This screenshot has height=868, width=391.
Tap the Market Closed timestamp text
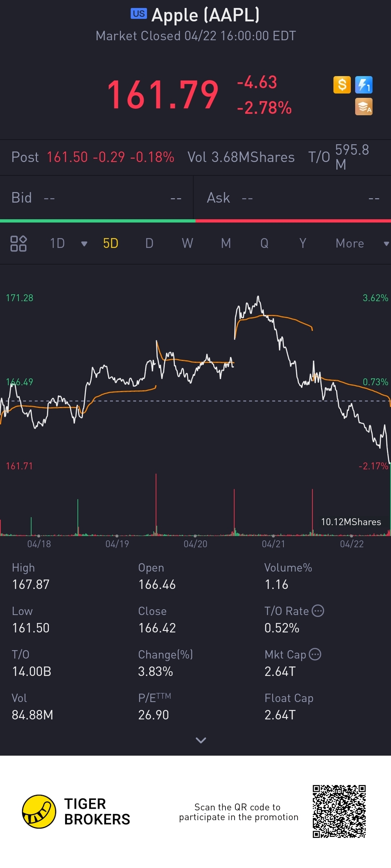coord(196,36)
